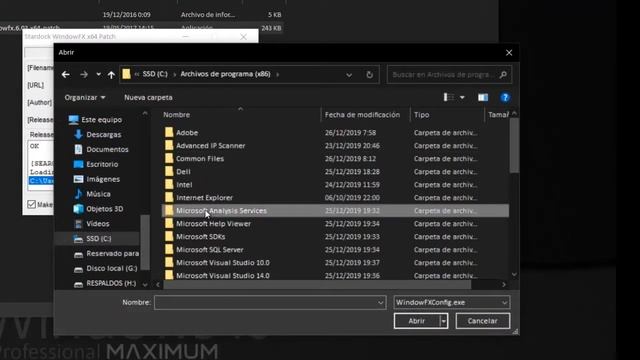
Task: Toggle the preview pane icon
Action: (483, 98)
